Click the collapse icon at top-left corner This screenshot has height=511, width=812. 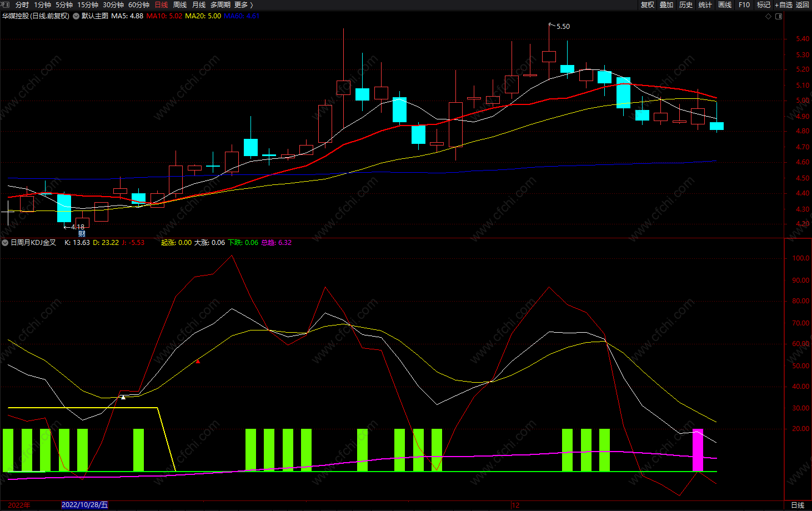(x=5, y=4)
